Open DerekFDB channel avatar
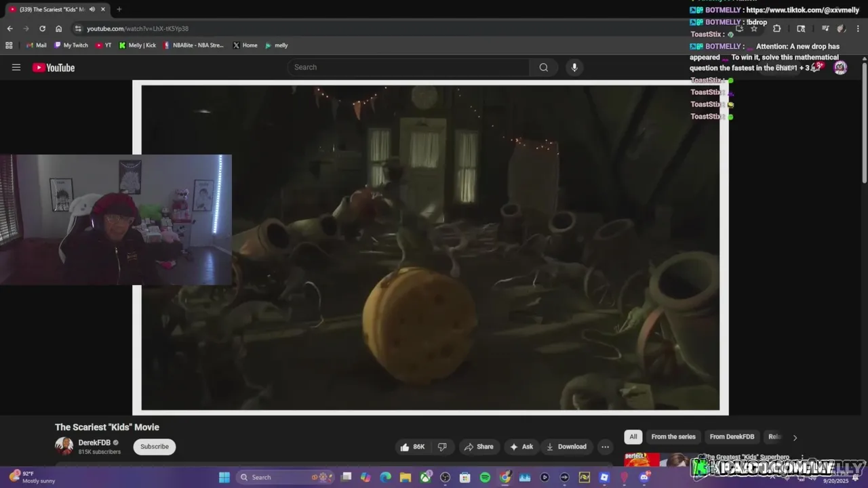Viewport: 868px width, 488px height. tap(64, 446)
